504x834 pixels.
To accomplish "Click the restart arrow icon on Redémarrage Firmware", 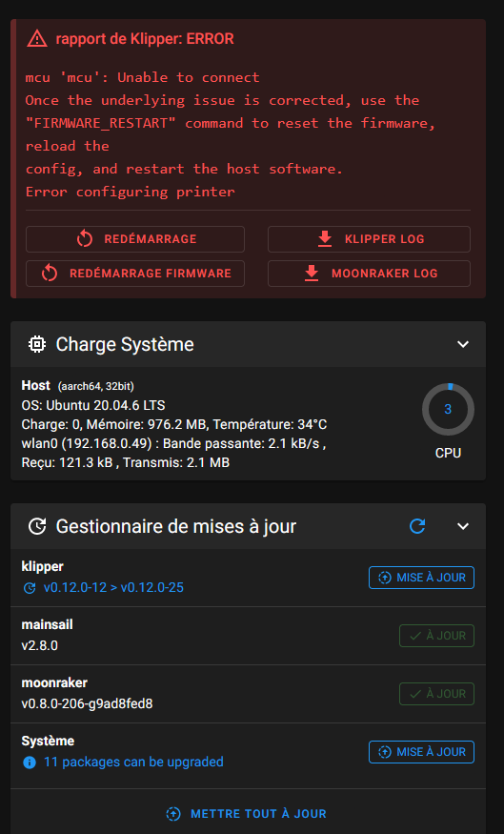I will pos(50,274).
